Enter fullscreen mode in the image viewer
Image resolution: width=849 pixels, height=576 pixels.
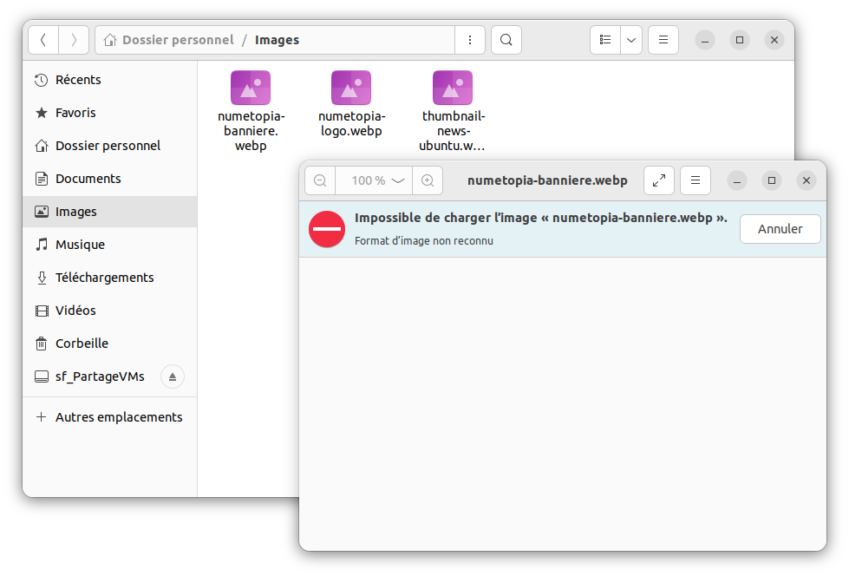(x=658, y=180)
